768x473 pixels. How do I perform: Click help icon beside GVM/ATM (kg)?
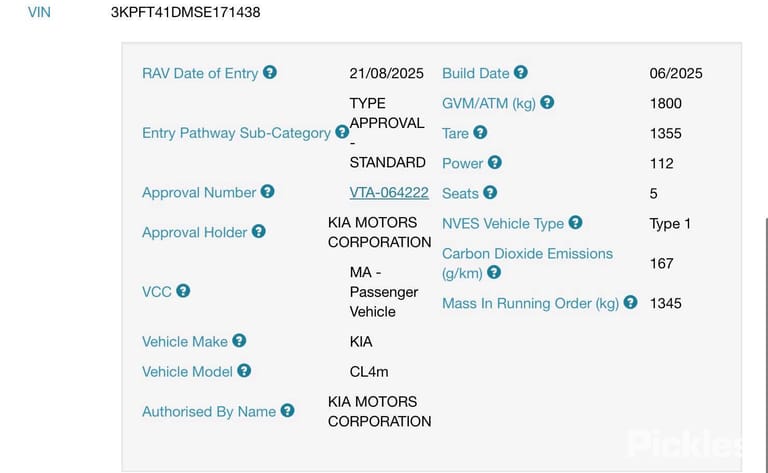tap(547, 102)
